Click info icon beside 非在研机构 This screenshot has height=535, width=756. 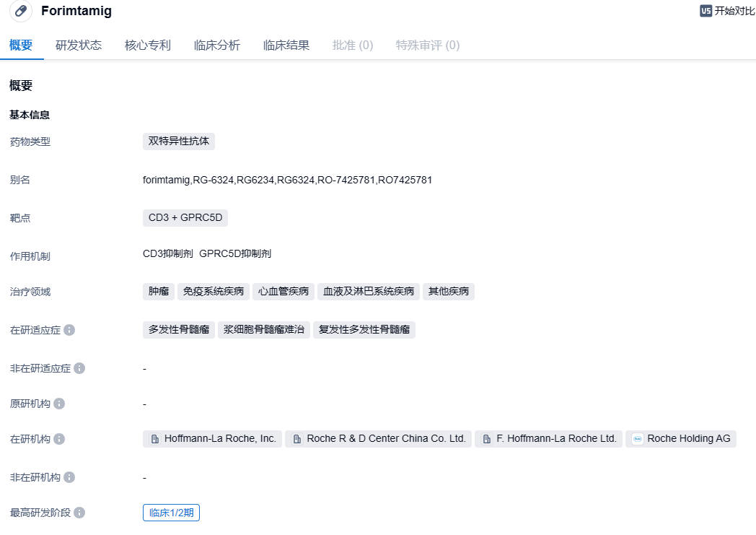click(x=69, y=477)
